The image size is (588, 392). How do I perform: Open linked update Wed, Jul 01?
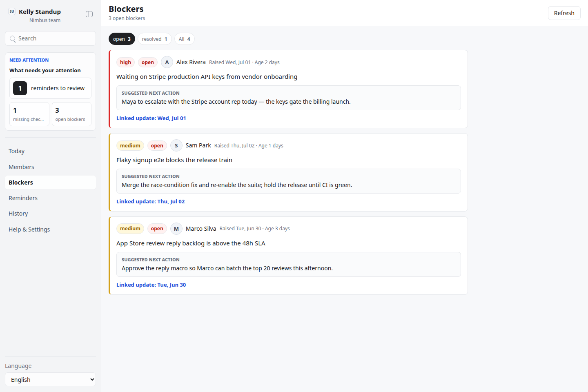(x=151, y=118)
